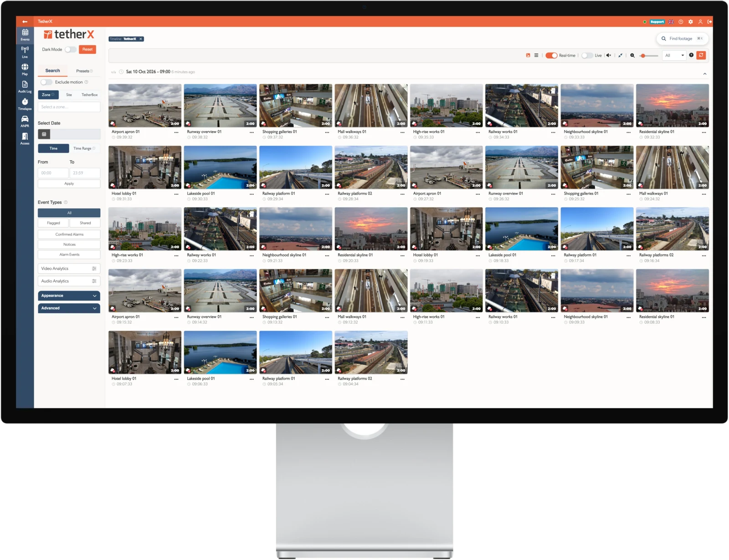
Task: Expand the Appearance section
Action: coord(69,295)
